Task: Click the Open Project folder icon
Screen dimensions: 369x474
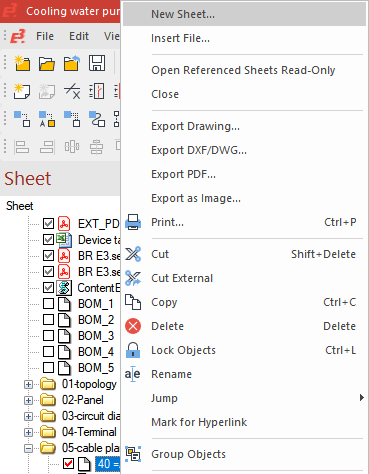Action: point(47,63)
